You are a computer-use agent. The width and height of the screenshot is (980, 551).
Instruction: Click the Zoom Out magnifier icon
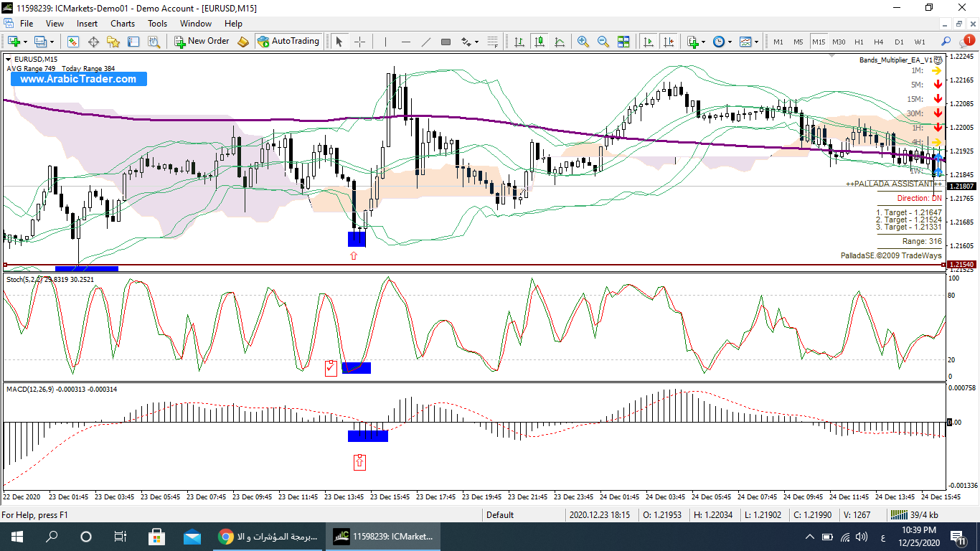pos(603,42)
